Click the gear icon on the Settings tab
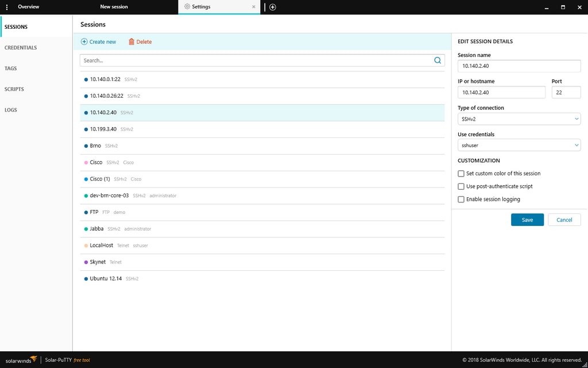 187,7
